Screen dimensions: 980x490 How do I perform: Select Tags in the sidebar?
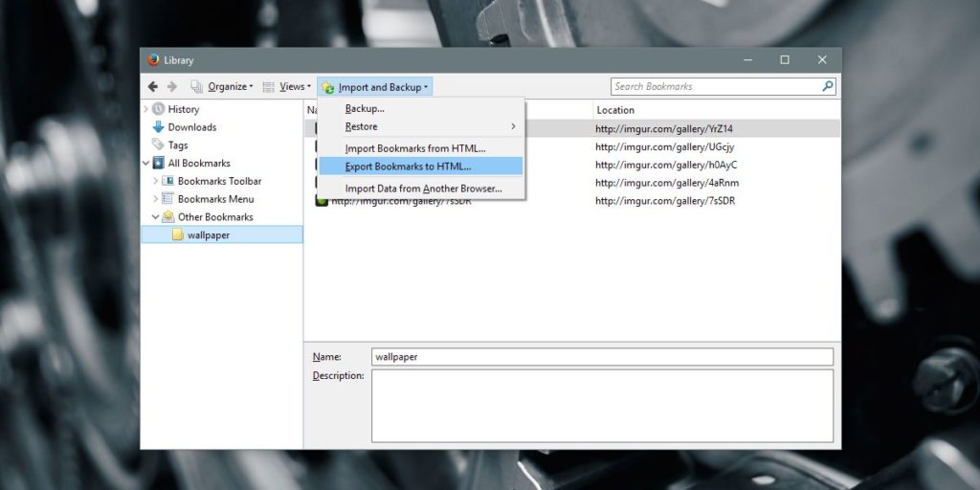point(177,145)
